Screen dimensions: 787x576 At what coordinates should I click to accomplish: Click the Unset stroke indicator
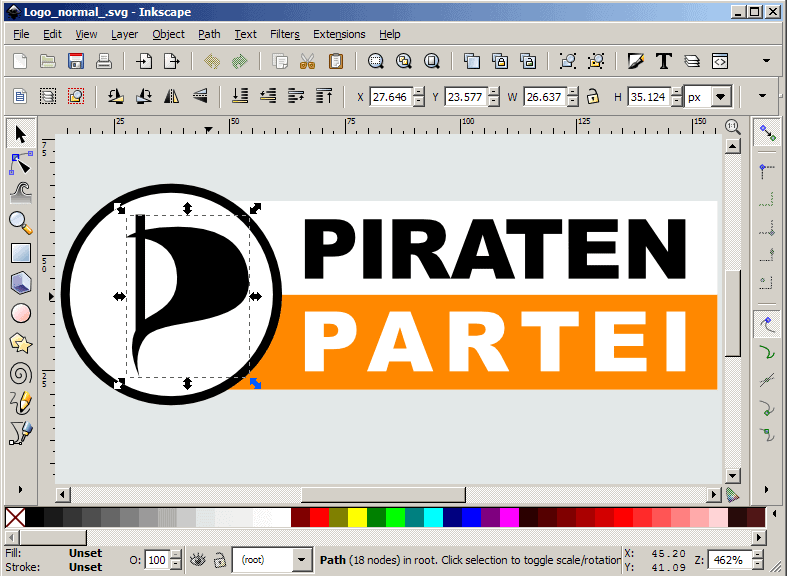(x=85, y=567)
